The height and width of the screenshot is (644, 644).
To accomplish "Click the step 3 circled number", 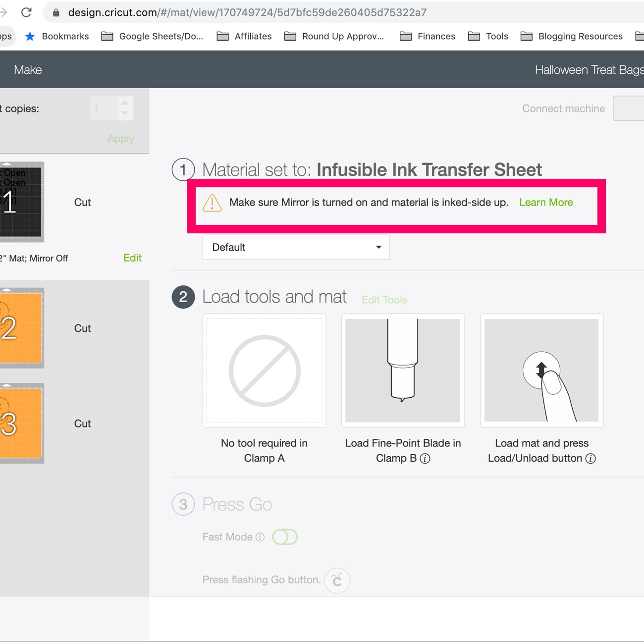I will pyautogui.click(x=183, y=504).
